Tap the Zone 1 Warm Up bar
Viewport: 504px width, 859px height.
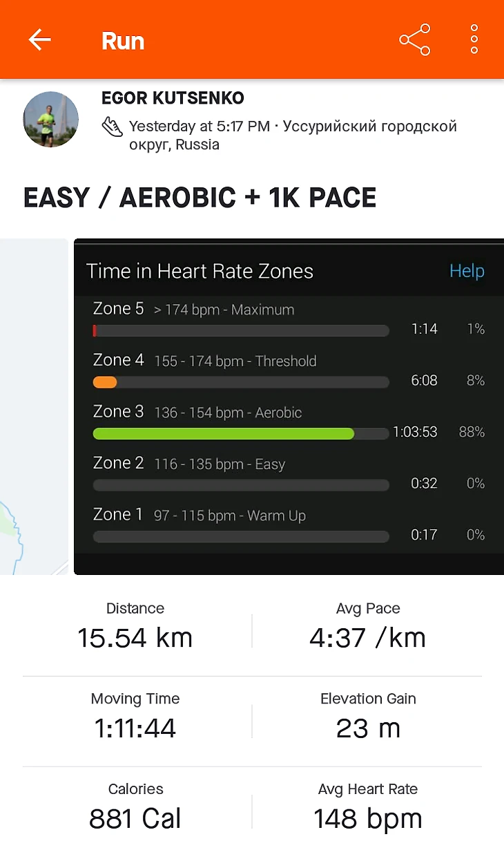[240, 536]
